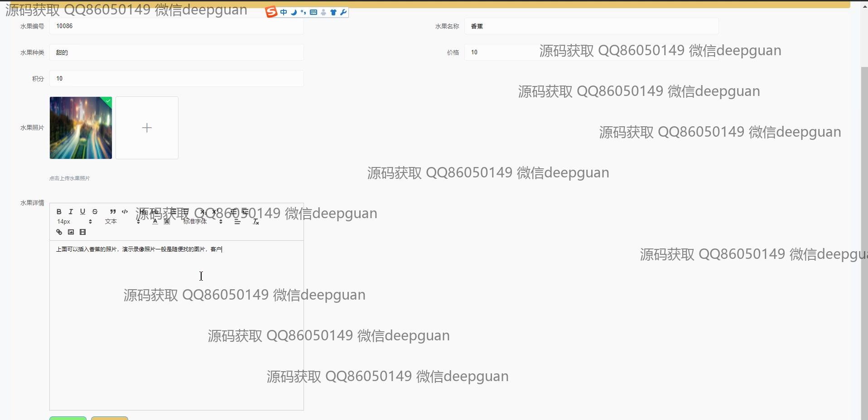Toggle bold formatting in the editor toolbar
868x420 pixels.
[59, 211]
